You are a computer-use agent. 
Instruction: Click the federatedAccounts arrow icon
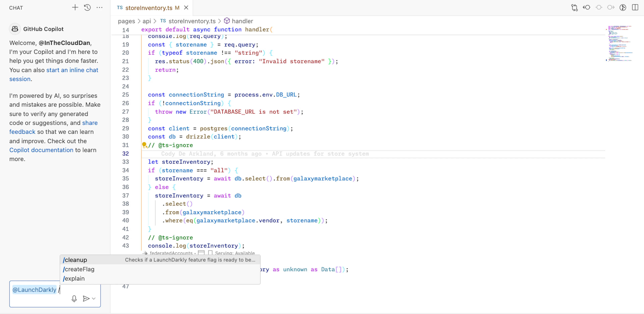(145, 253)
